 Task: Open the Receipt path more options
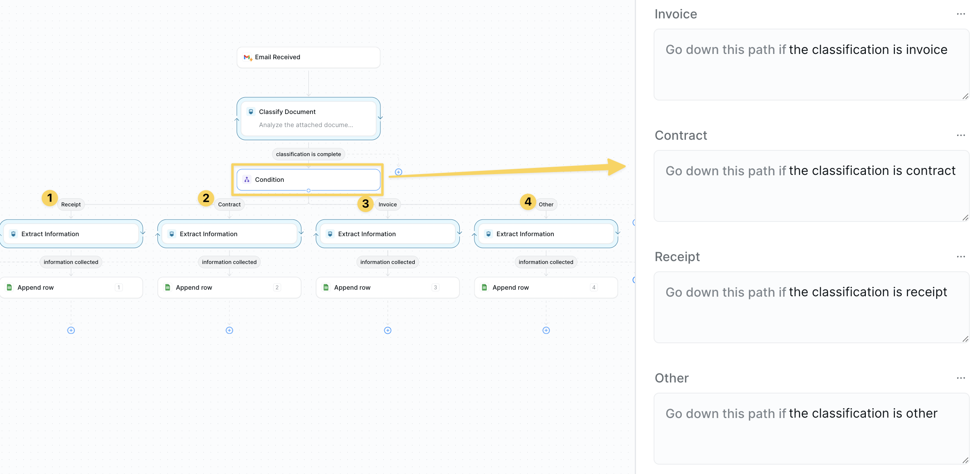click(960, 257)
